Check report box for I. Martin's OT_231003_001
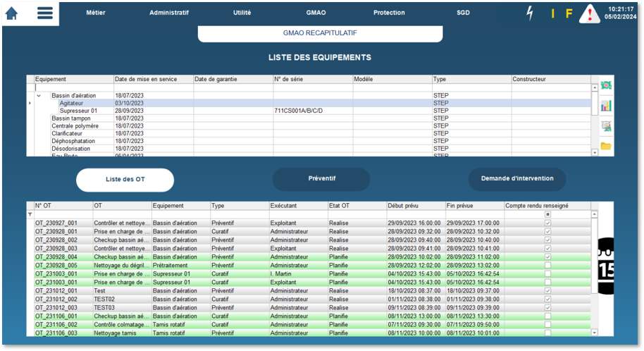This screenshot has height=351, width=644. coord(547,273)
